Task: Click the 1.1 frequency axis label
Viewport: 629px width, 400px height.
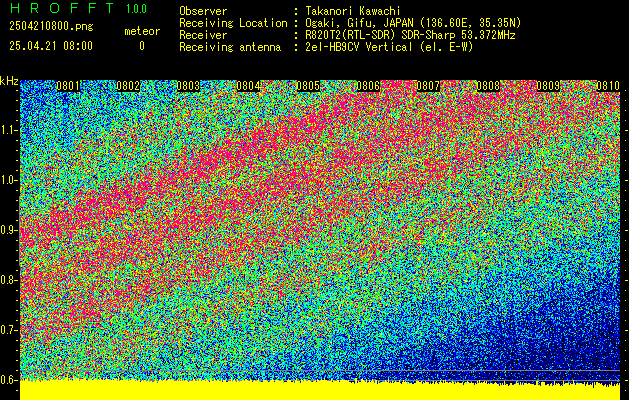Action: click(9, 130)
